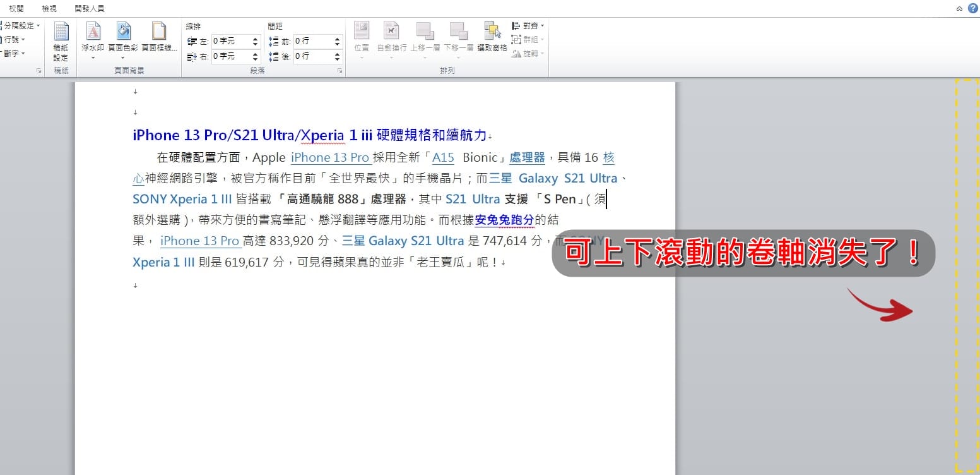Screen dimensions: 980x475
Task: Minimize the ribbon with the caret icon
Action: (960, 9)
